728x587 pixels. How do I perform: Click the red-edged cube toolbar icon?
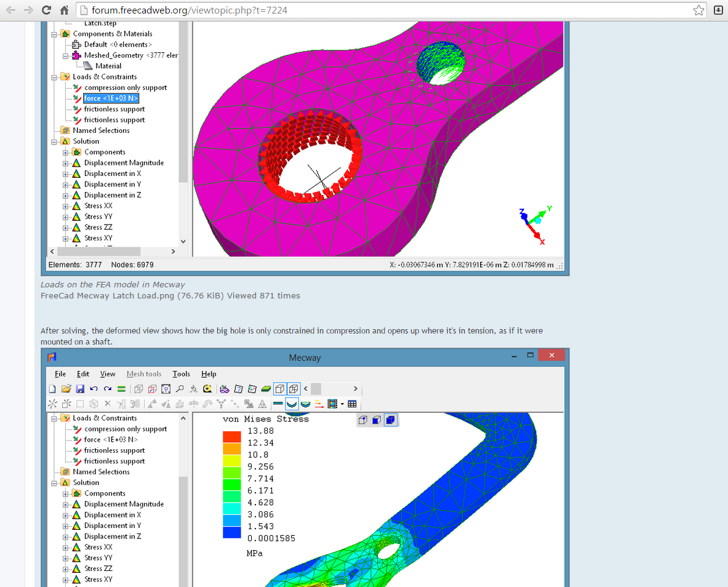(x=152, y=389)
